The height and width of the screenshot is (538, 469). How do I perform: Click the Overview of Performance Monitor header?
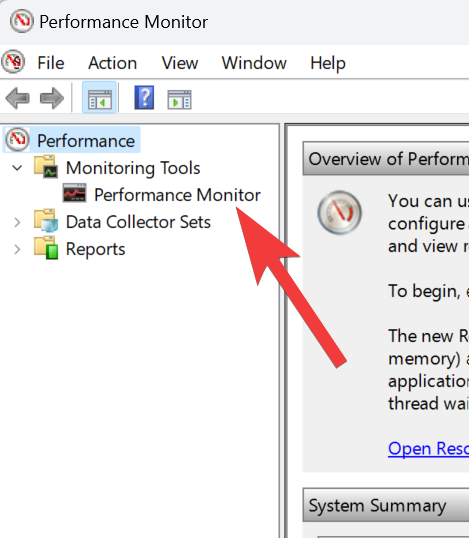(x=386, y=159)
